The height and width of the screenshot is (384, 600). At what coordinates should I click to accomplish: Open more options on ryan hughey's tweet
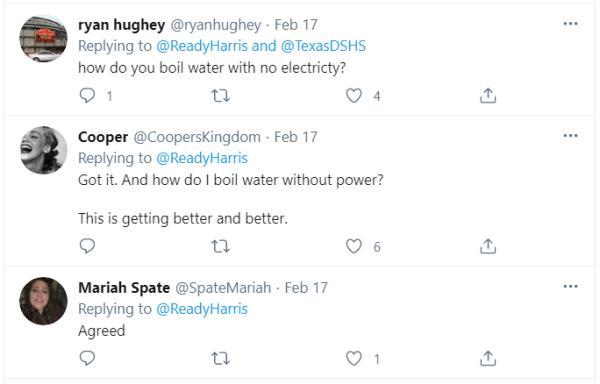point(571,24)
